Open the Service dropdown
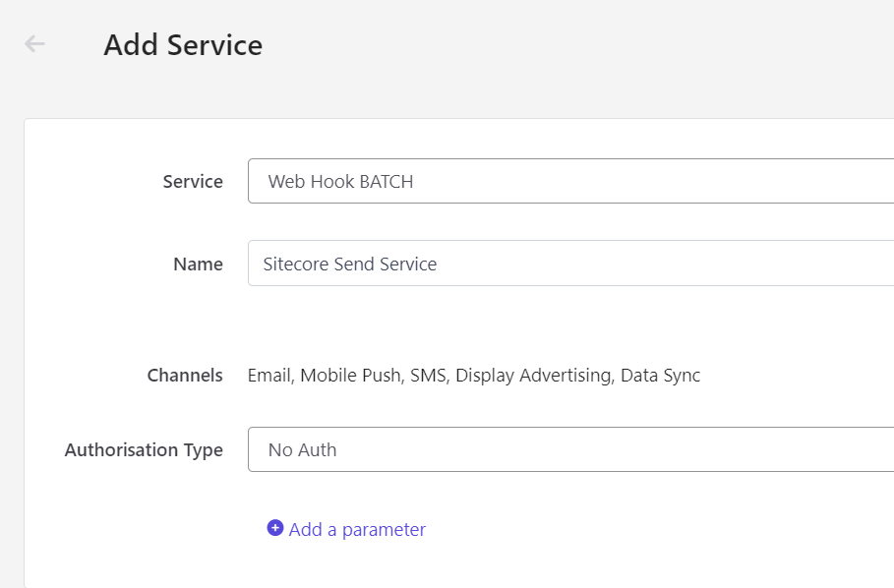Screen dimensions: 894x588 [570, 182]
